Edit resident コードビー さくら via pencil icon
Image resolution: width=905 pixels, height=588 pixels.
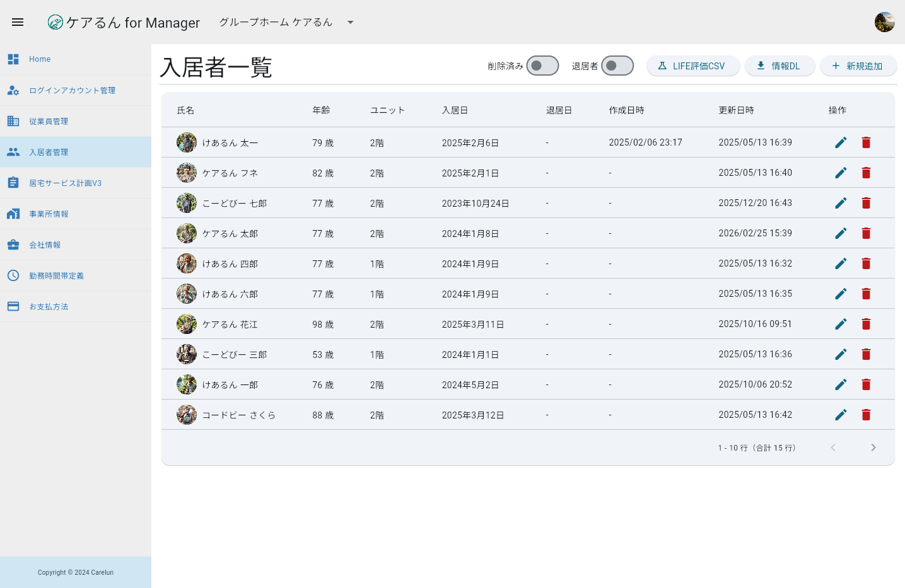click(841, 415)
